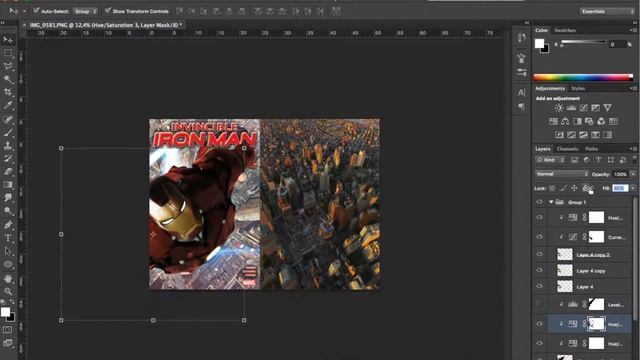This screenshot has height=360, width=640.
Task: Lock transparent pixels of the layer
Action: click(x=552, y=188)
